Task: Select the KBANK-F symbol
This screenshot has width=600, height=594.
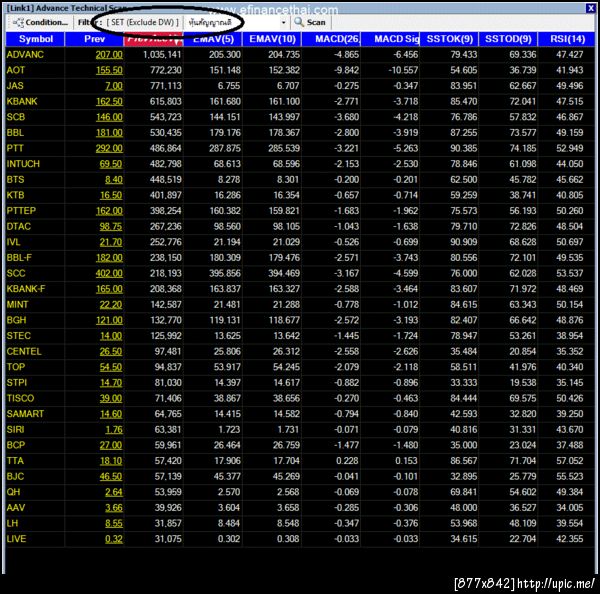Action: click(26, 289)
